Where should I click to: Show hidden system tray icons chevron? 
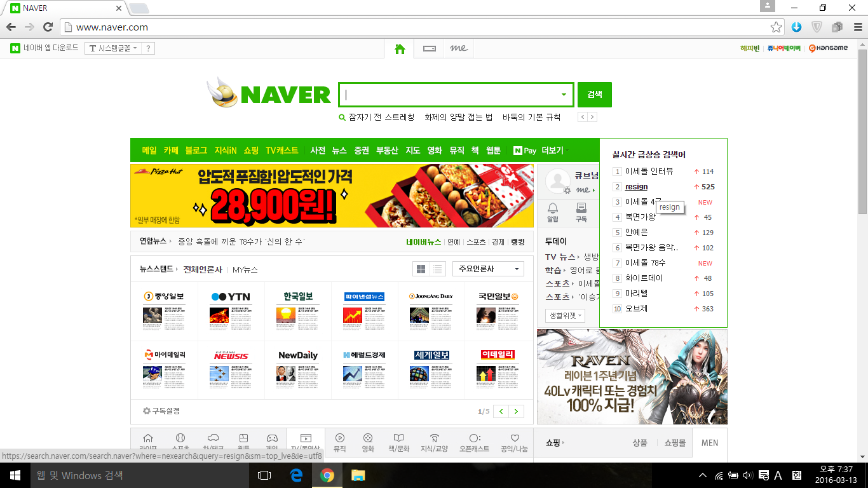703,475
